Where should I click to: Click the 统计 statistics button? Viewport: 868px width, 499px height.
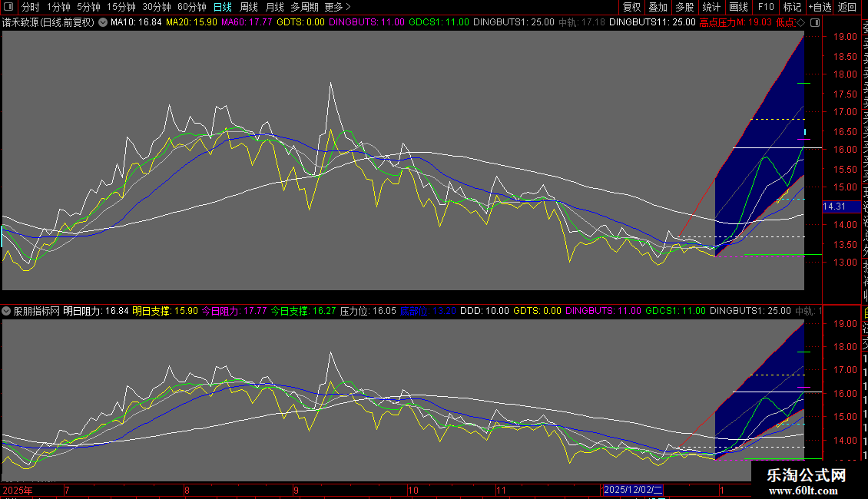711,7
